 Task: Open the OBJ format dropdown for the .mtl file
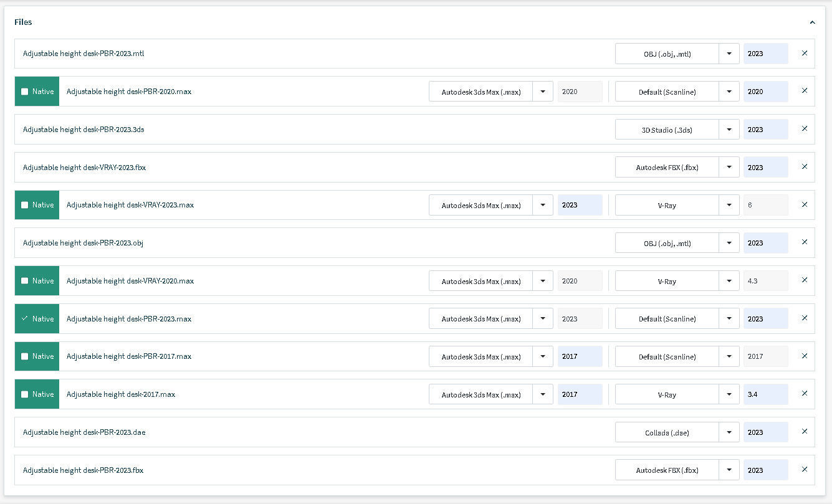point(729,54)
